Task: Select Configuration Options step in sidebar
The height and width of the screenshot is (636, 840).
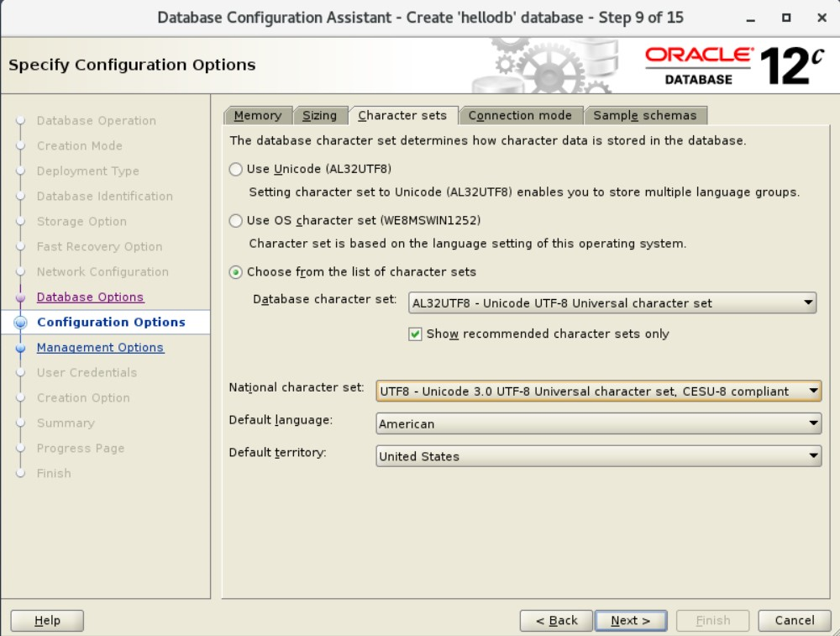Action: coord(111,322)
